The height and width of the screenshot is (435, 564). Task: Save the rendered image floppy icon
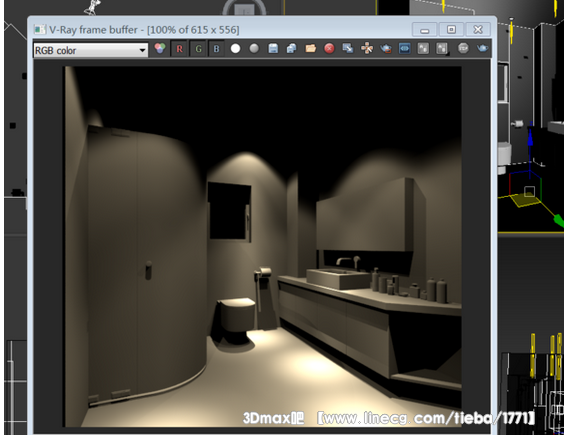point(273,48)
